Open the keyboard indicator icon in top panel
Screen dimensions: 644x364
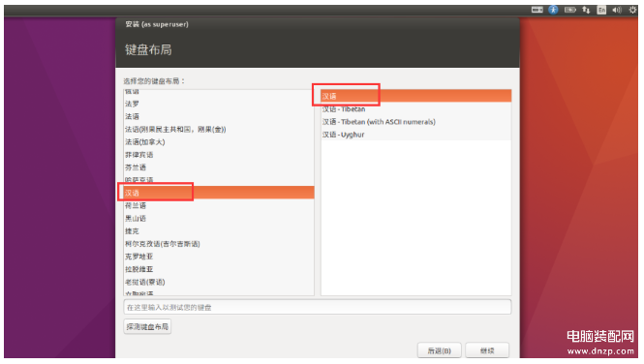tap(537, 10)
